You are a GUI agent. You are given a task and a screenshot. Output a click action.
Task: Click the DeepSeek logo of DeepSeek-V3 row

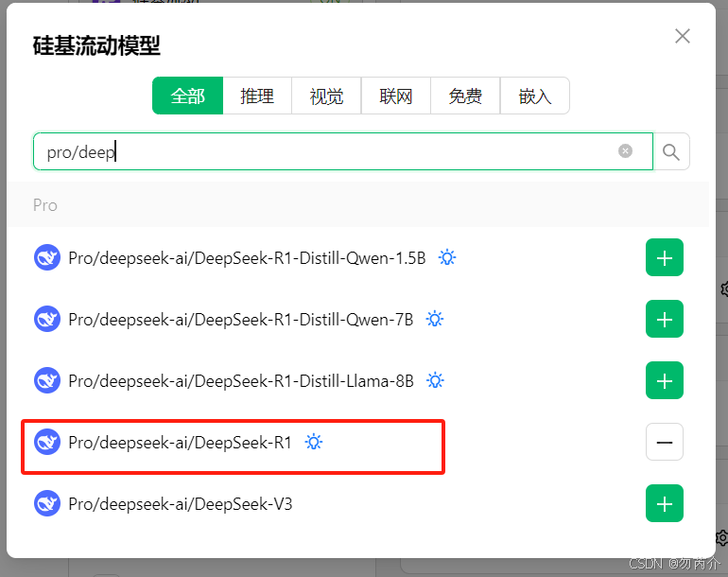[47, 503]
